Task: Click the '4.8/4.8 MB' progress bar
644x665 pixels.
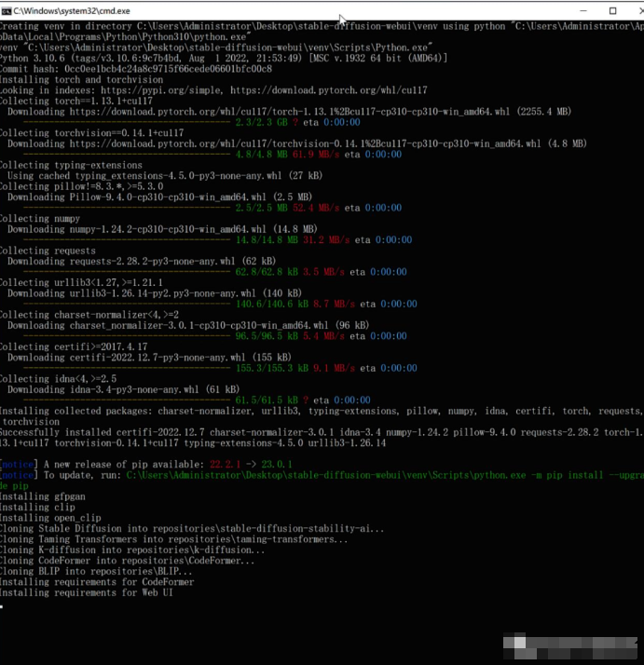Action: (x=127, y=155)
